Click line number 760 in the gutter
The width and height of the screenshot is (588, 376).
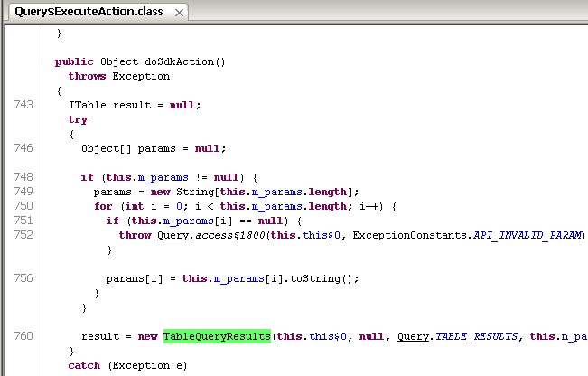(24, 336)
